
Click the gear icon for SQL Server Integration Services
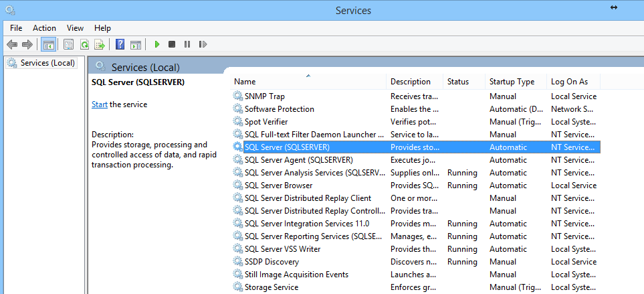pos(237,224)
